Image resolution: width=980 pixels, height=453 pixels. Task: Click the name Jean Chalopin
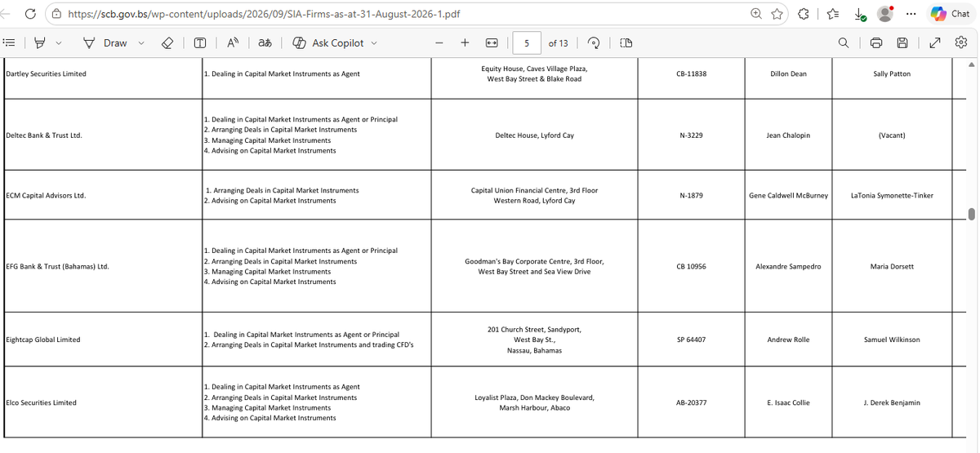[x=788, y=135]
